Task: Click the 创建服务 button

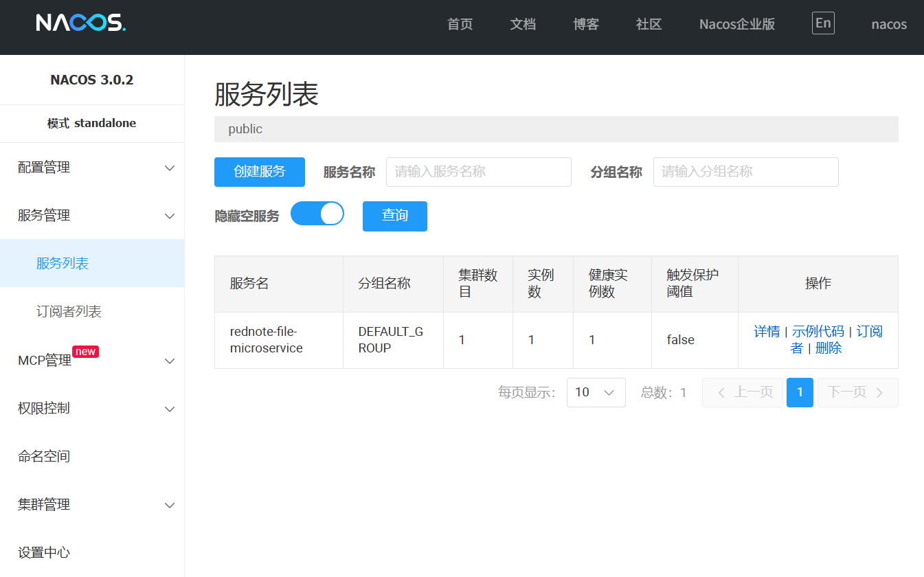Action: (x=260, y=172)
